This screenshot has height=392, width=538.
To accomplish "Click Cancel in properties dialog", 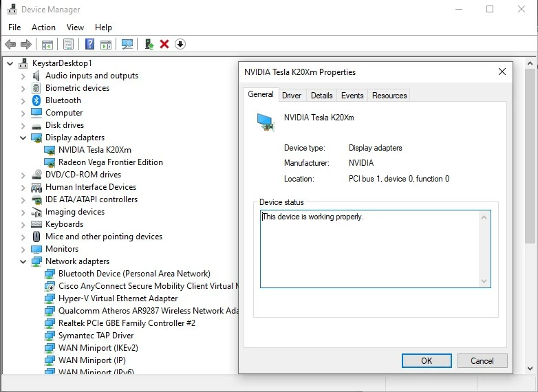I will tap(482, 361).
